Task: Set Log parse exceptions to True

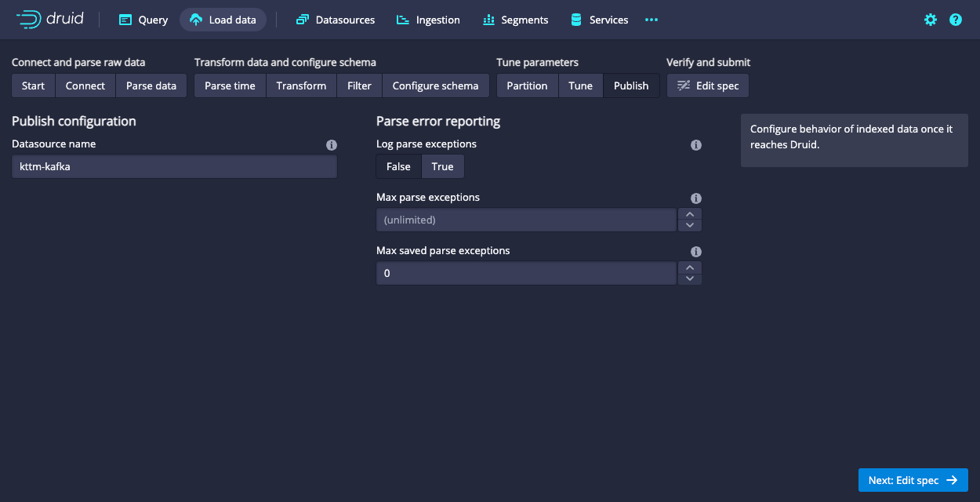Action: (442, 166)
